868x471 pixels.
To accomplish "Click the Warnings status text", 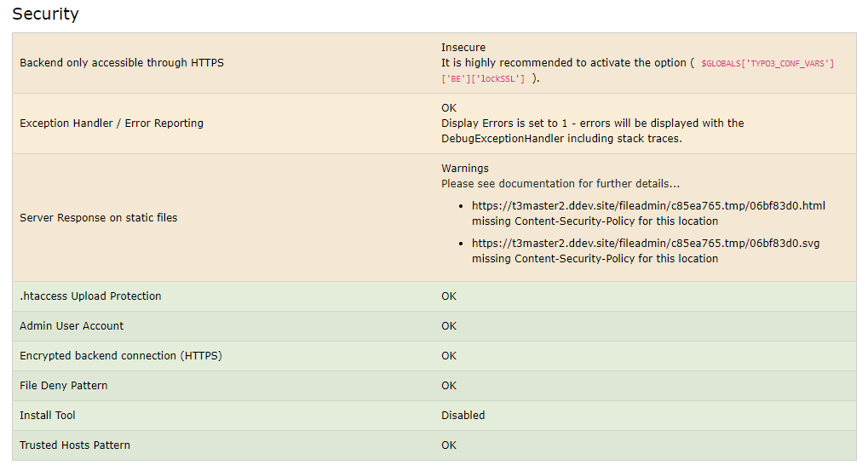I will coord(465,169).
